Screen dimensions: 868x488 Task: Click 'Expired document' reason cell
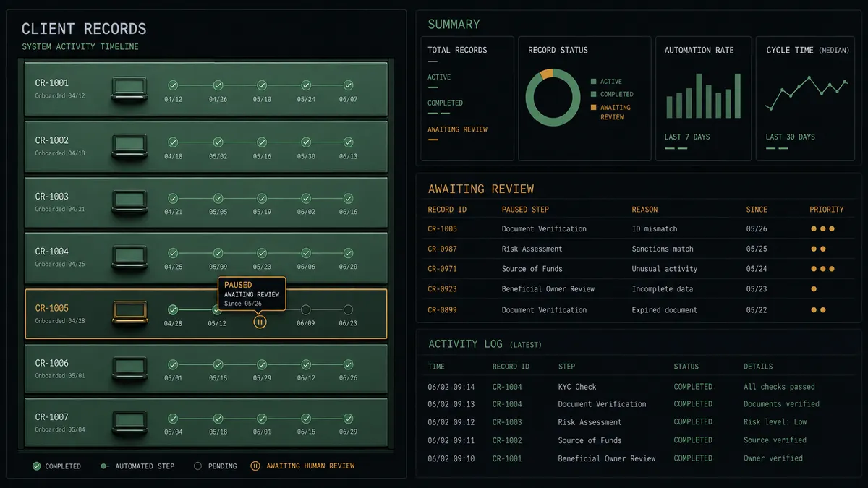[665, 309]
